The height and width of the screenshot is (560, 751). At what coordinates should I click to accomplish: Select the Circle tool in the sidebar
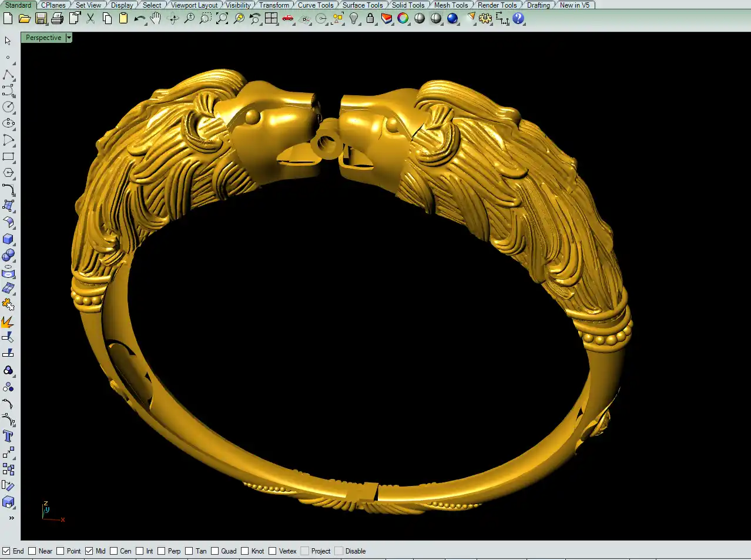pos(8,107)
